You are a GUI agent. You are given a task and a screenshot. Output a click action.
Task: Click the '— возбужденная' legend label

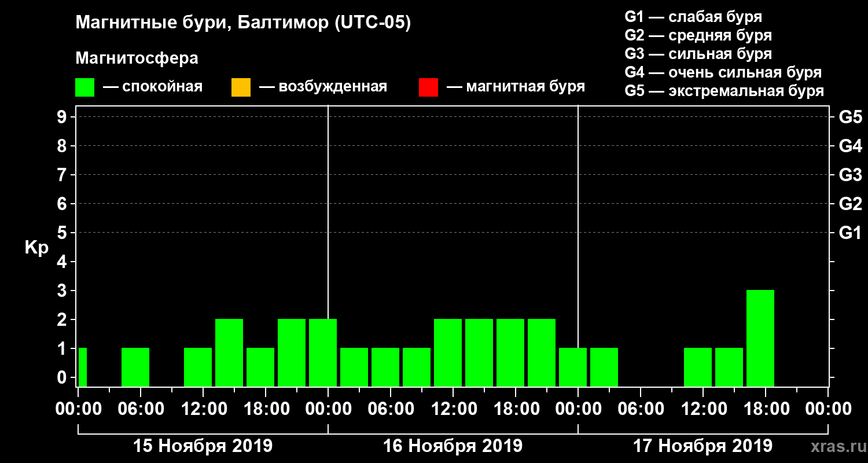click(x=323, y=87)
